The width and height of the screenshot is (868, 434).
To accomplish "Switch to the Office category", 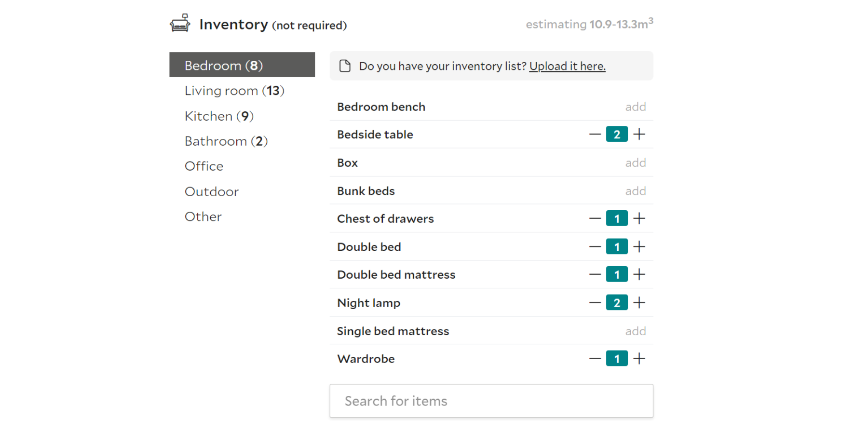I will pyautogui.click(x=204, y=166).
